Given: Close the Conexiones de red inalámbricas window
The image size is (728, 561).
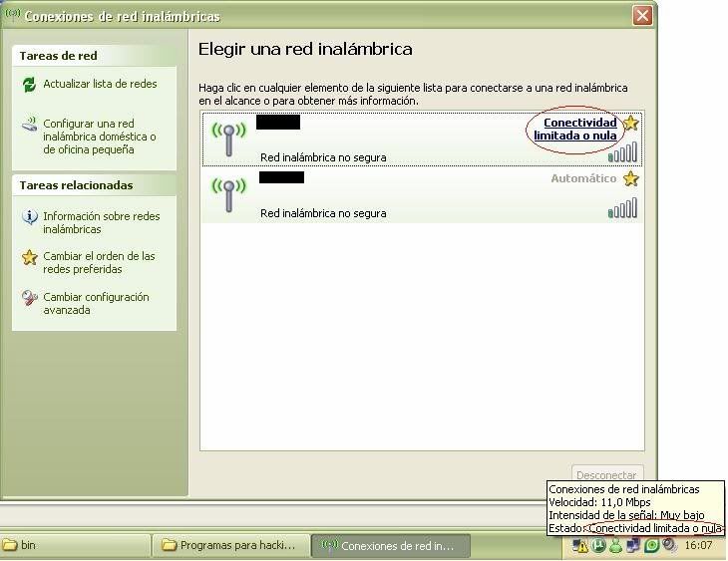Looking at the screenshot, I should tap(642, 16).
